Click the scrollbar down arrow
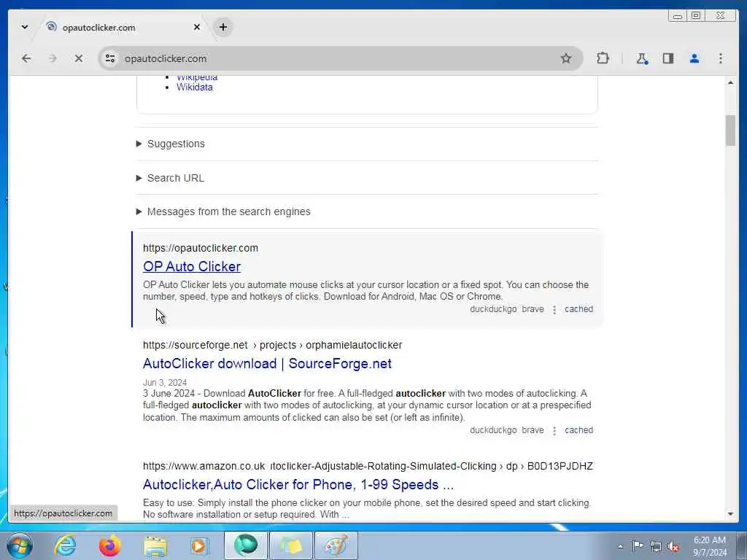 730,514
